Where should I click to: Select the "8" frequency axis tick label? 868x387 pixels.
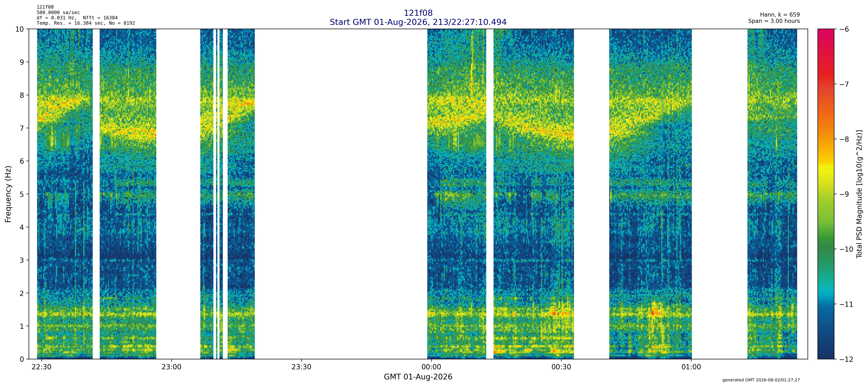coord(22,95)
